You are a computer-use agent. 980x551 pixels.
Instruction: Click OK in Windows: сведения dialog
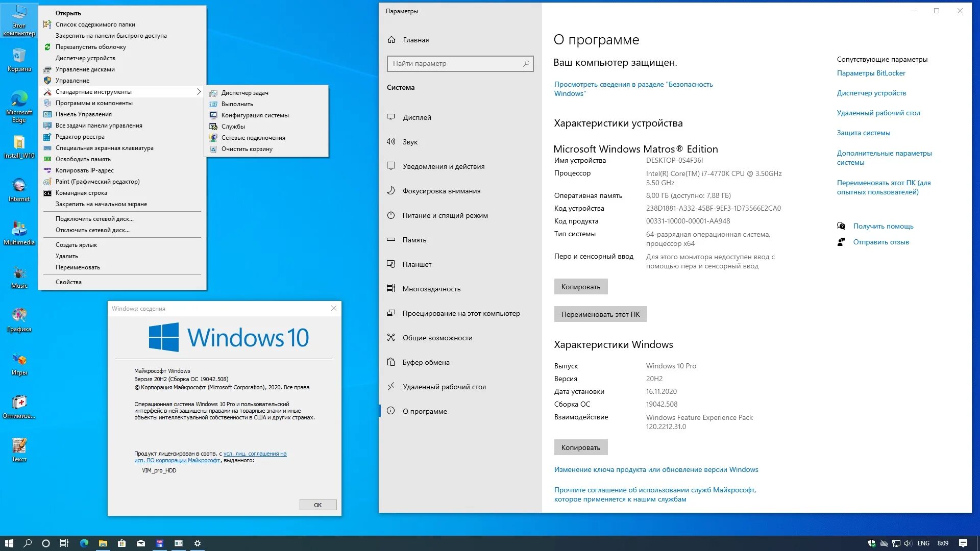click(x=317, y=505)
